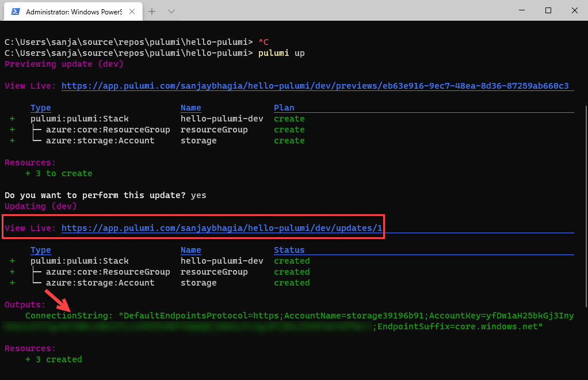
Task: Click 'pulumi:pulumi:Stack' in the Plan table
Action: click(x=79, y=119)
